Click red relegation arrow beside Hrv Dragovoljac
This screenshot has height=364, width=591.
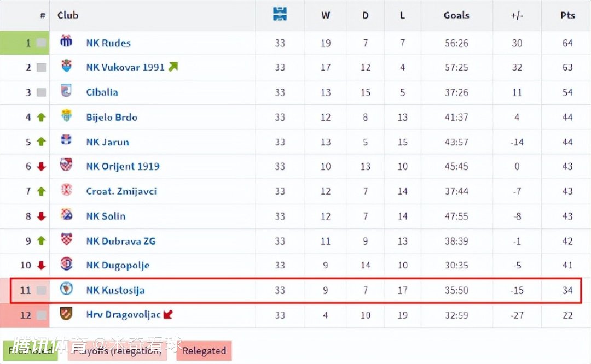168,314
